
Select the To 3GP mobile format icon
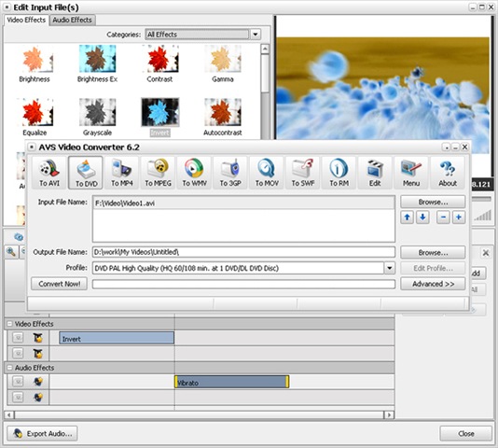[x=230, y=173]
